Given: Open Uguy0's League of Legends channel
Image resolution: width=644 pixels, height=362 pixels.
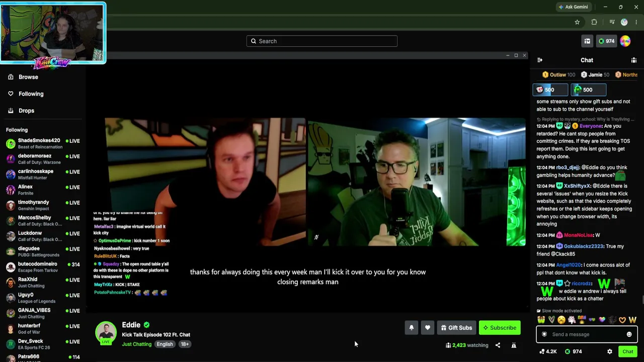Looking at the screenshot, I should 43,298.
